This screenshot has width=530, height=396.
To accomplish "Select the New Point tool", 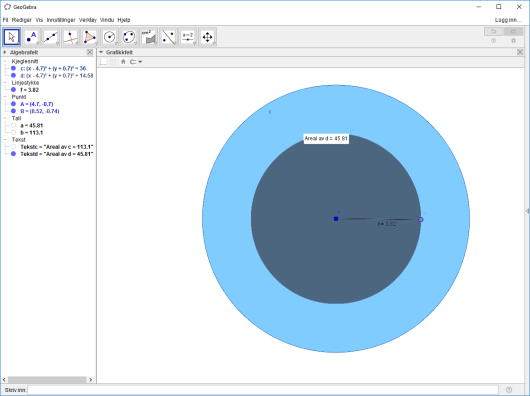I will pyautogui.click(x=31, y=37).
